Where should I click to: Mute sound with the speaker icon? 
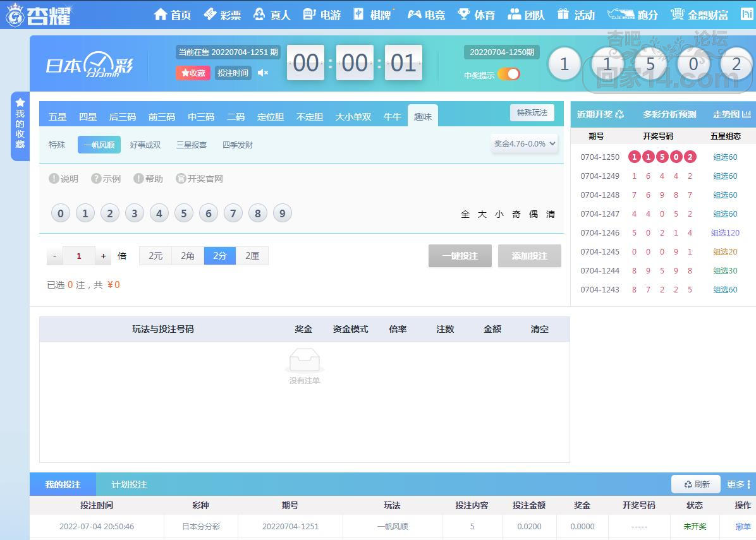(x=263, y=73)
